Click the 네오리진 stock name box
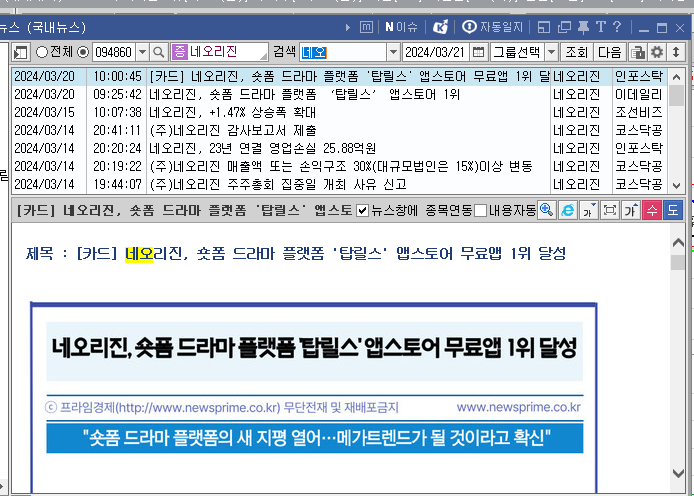The image size is (694, 496). (x=220, y=52)
